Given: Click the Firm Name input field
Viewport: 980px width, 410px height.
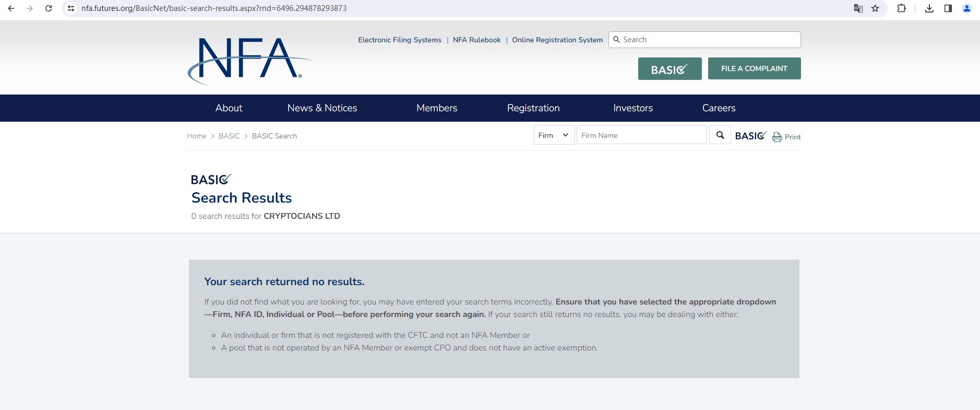Looking at the screenshot, I should point(642,135).
